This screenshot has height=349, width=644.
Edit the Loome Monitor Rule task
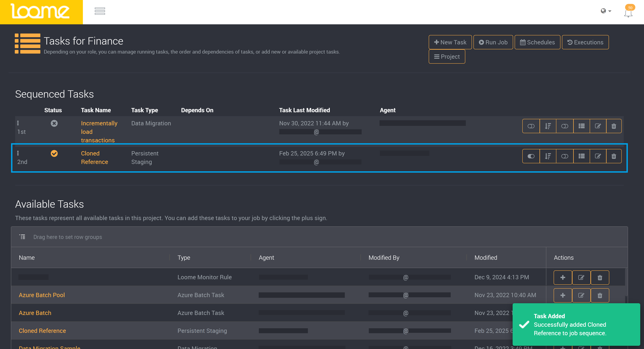(581, 278)
